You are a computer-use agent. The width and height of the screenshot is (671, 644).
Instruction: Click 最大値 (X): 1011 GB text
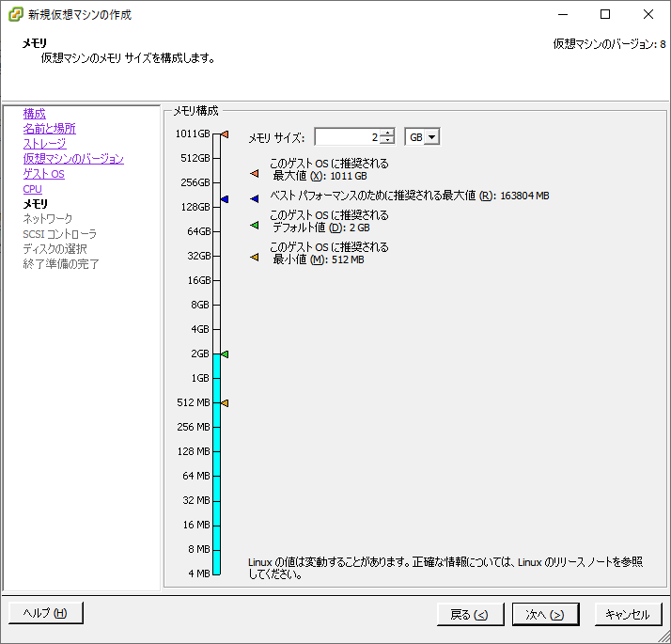(320, 176)
